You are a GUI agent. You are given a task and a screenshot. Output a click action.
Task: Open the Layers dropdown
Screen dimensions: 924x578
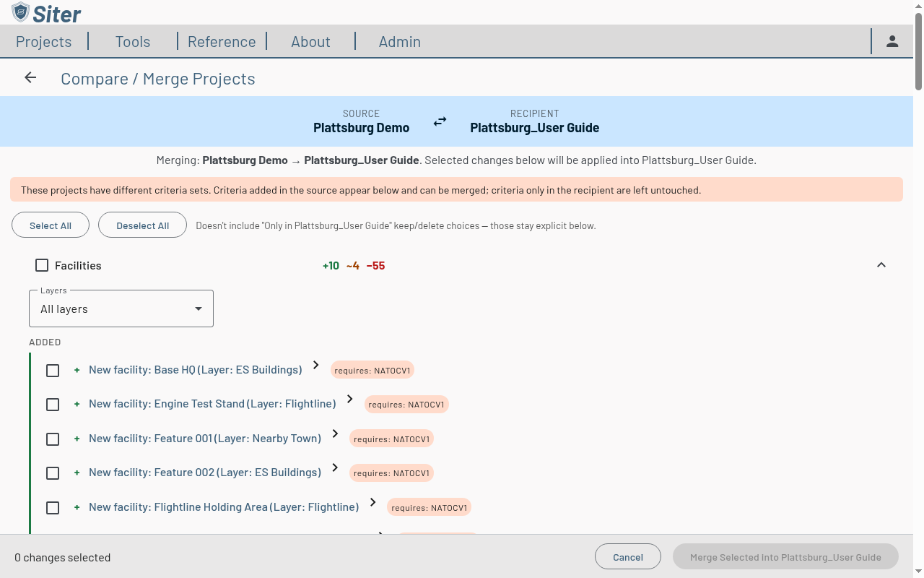(x=121, y=309)
